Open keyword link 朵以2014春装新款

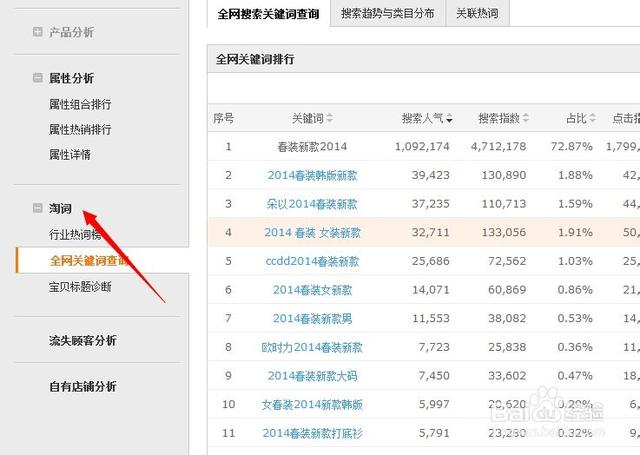pyautogui.click(x=312, y=204)
